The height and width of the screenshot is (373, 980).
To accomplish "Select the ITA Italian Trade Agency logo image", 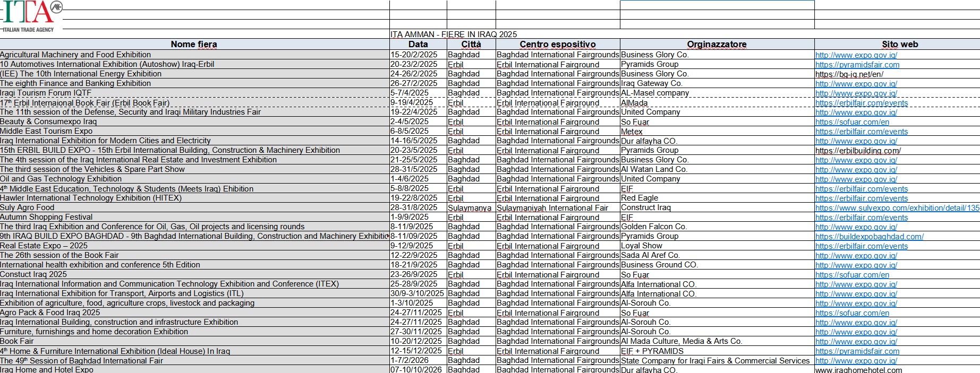I will pyautogui.click(x=31, y=16).
